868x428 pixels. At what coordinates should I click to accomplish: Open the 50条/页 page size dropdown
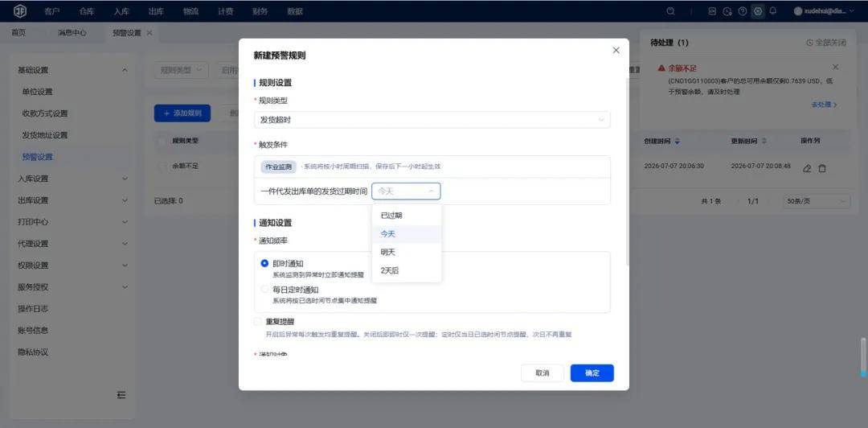coord(817,201)
